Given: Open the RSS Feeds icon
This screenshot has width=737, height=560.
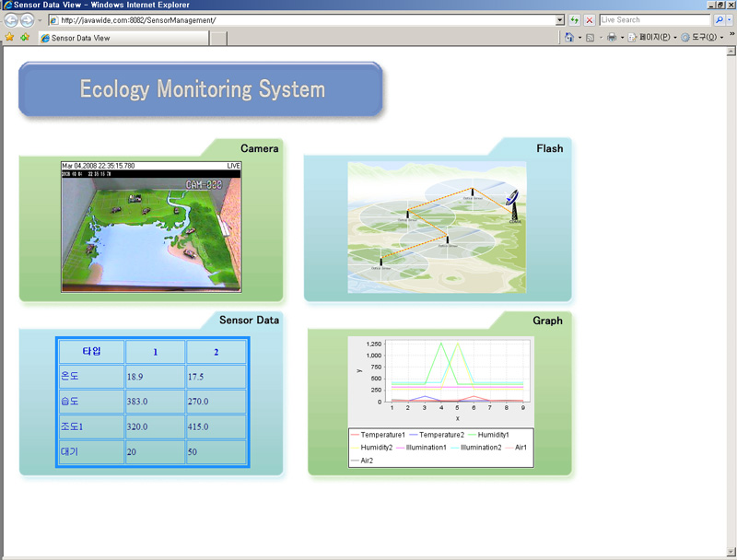Looking at the screenshot, I should tap(590, 37).
